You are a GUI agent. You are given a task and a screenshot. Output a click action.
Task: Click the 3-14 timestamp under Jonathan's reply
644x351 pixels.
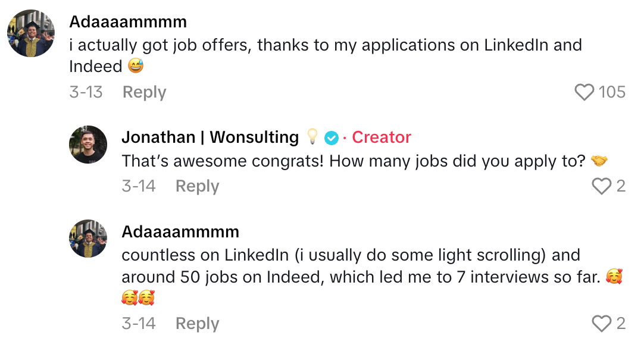(139, 186)
